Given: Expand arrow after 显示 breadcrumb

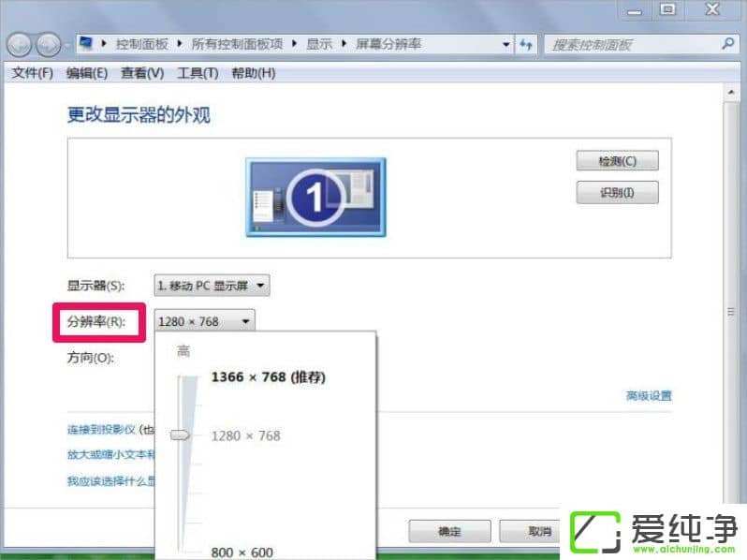Looking at the screenshot, I should [344, 44].
